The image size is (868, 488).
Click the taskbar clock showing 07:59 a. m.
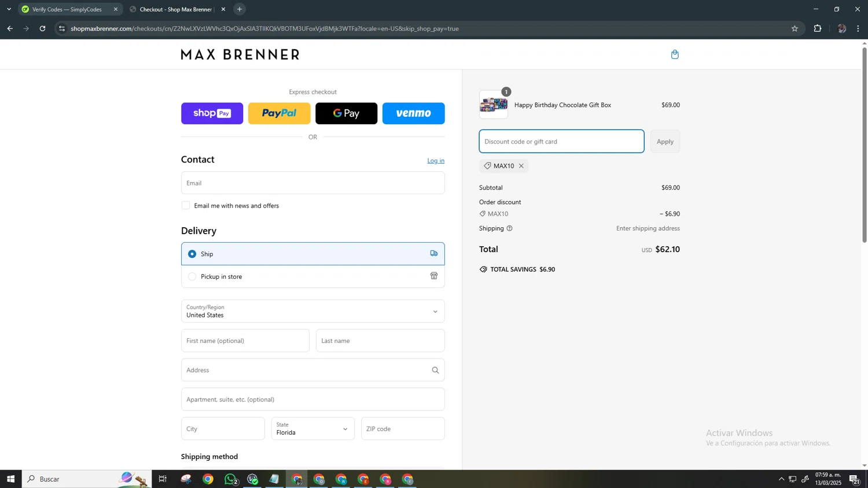[828, 479]
